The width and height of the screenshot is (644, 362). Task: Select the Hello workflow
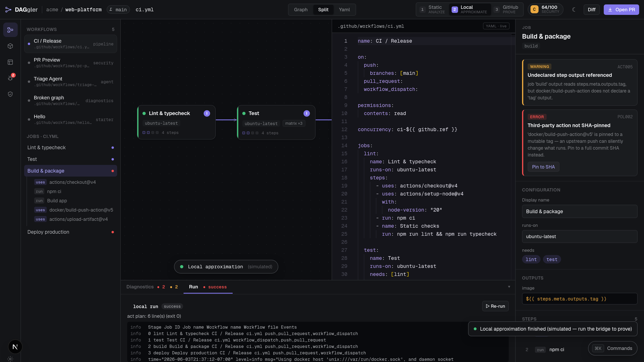70,119
